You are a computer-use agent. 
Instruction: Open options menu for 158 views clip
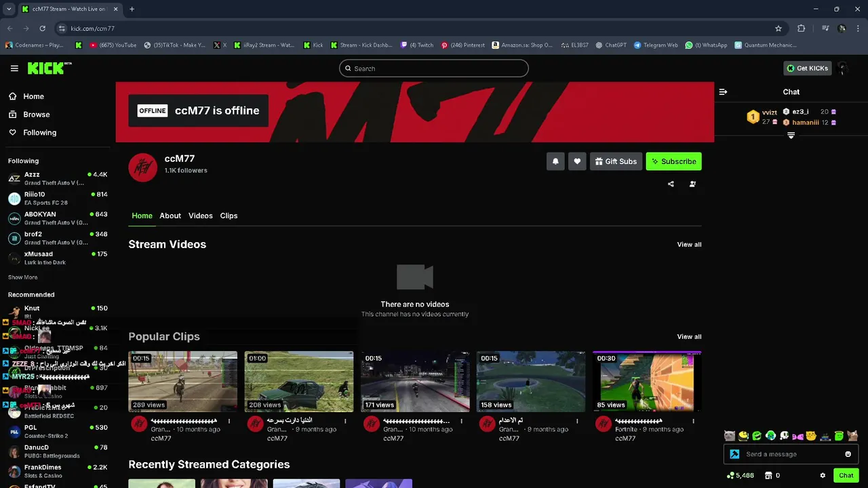[x=577, y=421]
